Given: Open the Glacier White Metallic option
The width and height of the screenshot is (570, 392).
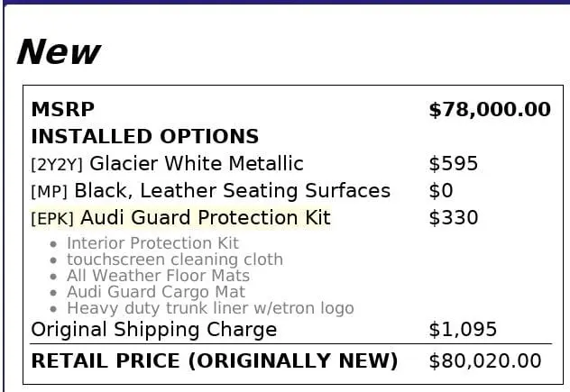Looking at the screenshot, I should (197, 164).
